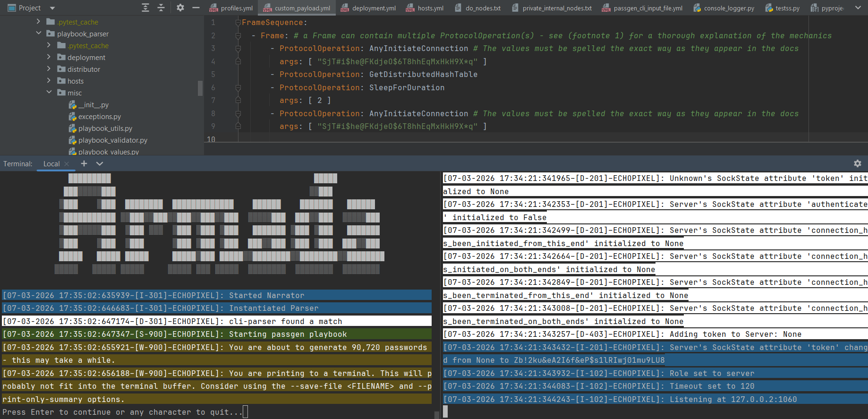The height and width of the screenshot is (419, 868).
Task: Hide the Project tool window
Action: 196,8
